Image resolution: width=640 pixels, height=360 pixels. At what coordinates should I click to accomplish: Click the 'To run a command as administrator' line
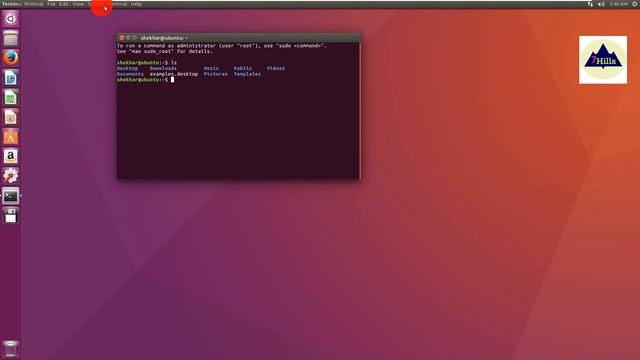[x=222, y=46]
